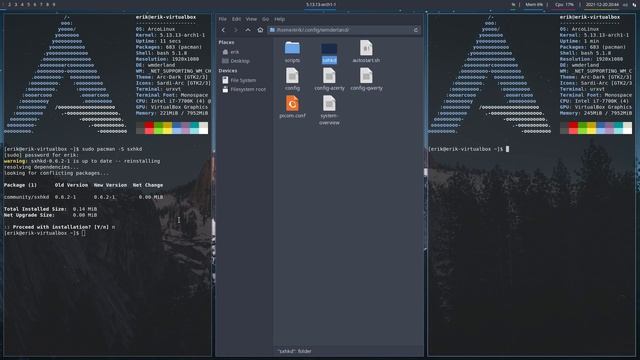Click the forward arrow in the file manager toolbar

coord(236,30)
